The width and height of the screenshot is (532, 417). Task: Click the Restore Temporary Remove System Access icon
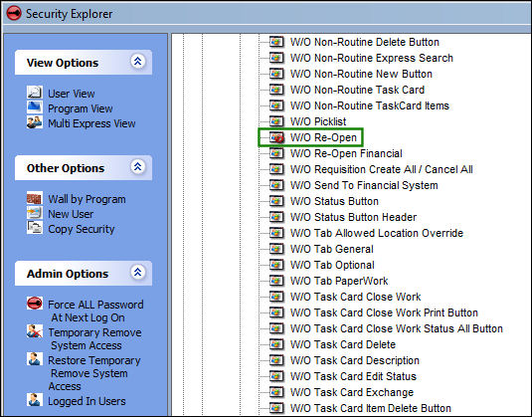(x=35, y=359)
